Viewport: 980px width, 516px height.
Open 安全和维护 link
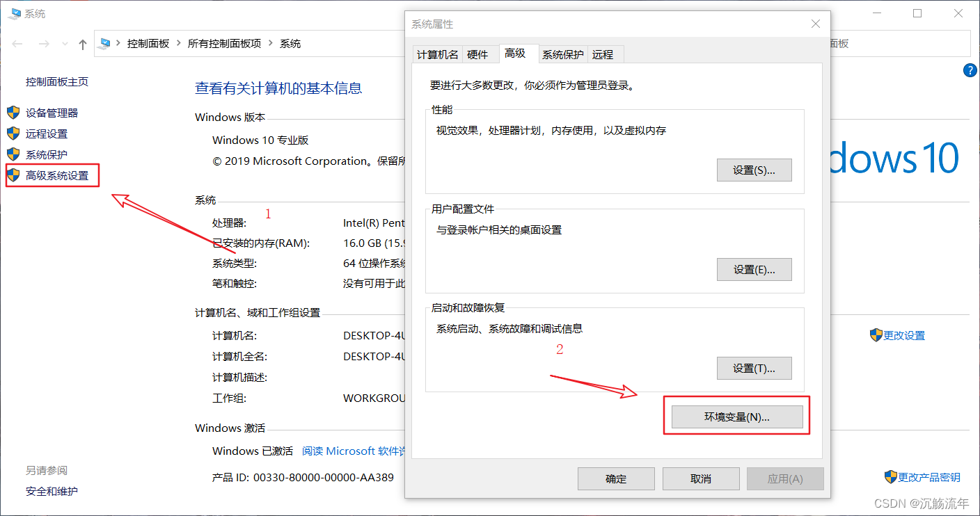pyautogui.click(x=52, y=491)
